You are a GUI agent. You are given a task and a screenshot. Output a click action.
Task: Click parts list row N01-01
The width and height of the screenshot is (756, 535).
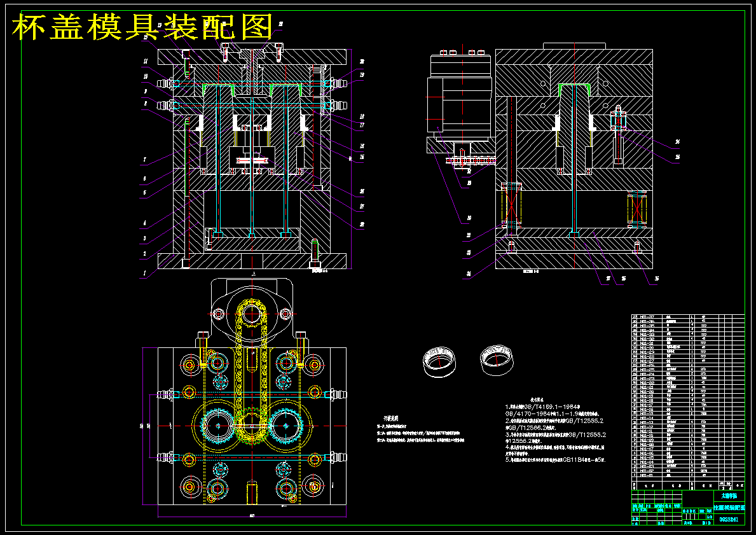click(688, 475)
